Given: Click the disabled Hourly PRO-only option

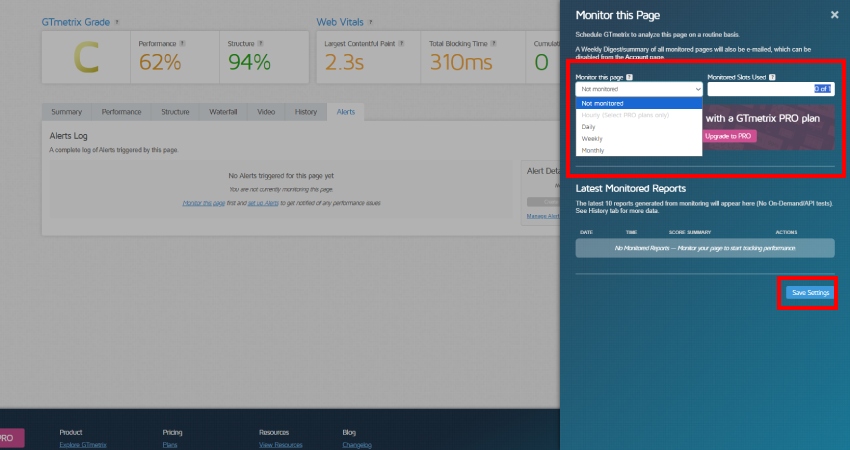Looking at the screenshot, I should (639, 115).
